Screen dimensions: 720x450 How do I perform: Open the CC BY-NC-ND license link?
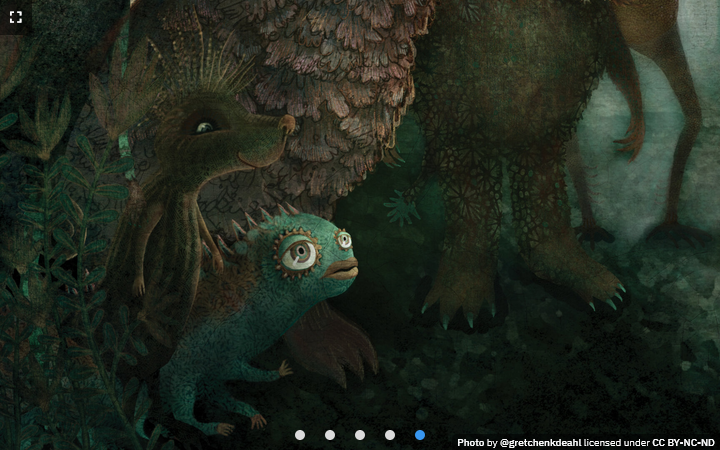pyautogui.click(x=683, y=443)
